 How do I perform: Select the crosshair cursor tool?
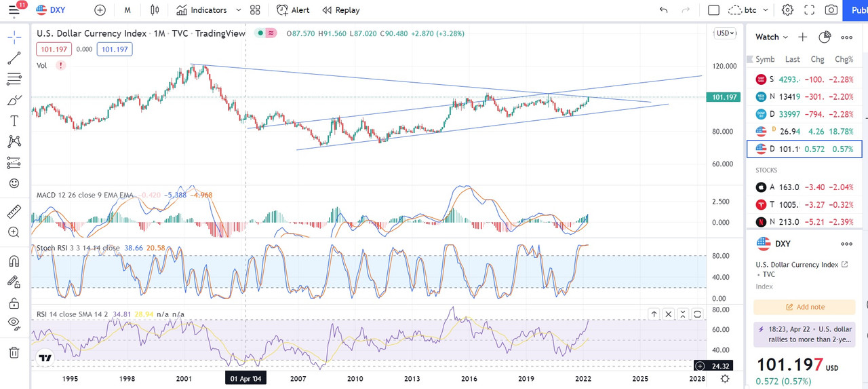14,37
